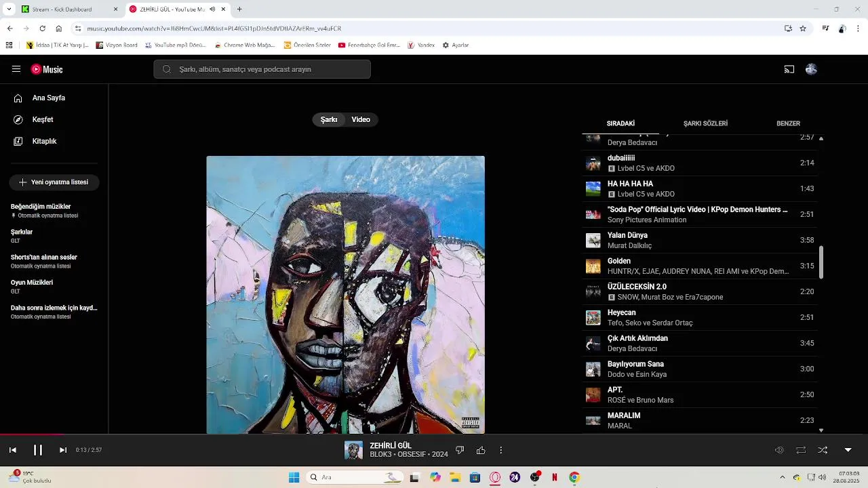Screen dimensions: 868x488
Task: Play HA HA HA HA in the queue
Action: pyautogui.click(x=701, y=189)
